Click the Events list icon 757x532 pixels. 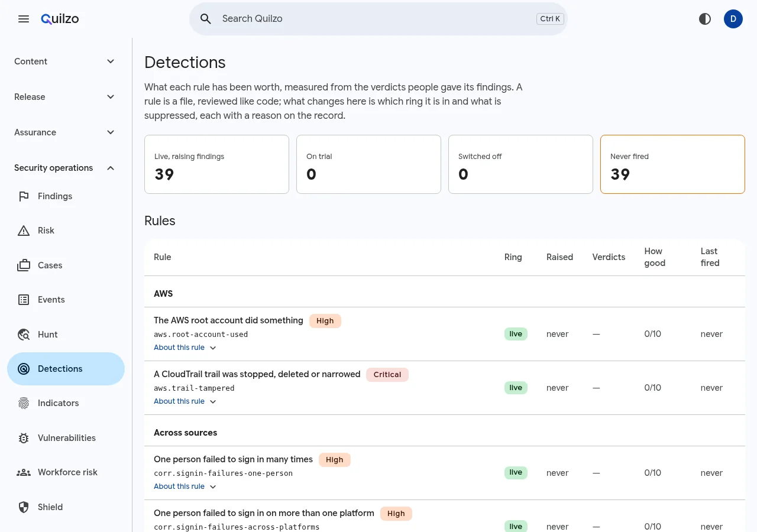24,300
